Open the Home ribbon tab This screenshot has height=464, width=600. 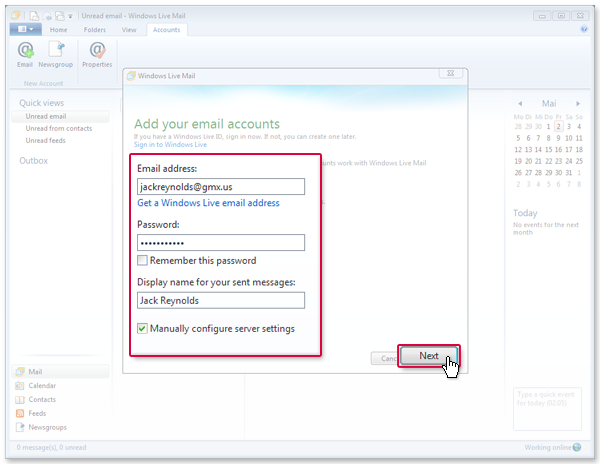tap(59, 30)
